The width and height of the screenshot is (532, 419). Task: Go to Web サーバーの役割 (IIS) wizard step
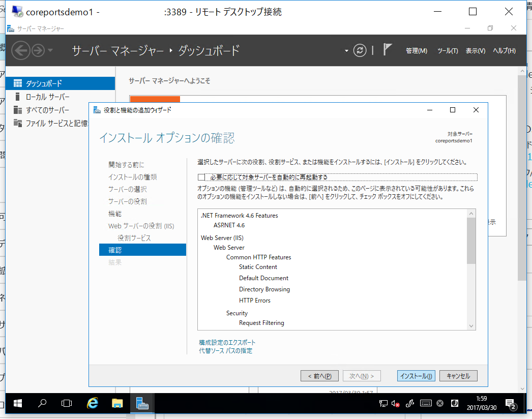tap(141, 226)
